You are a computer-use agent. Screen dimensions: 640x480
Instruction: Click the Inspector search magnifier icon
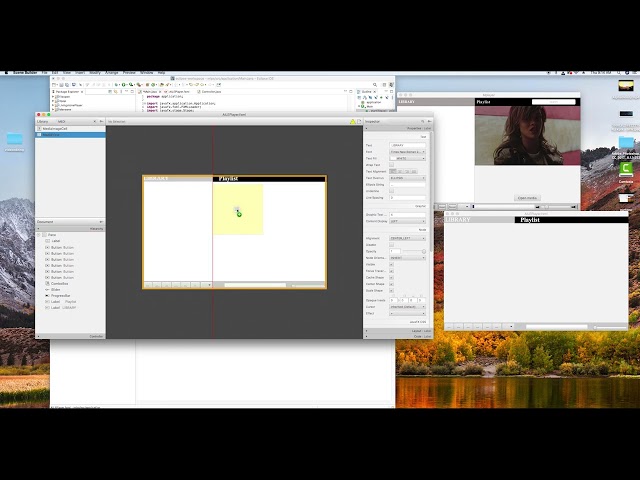(x=422, y=122)
